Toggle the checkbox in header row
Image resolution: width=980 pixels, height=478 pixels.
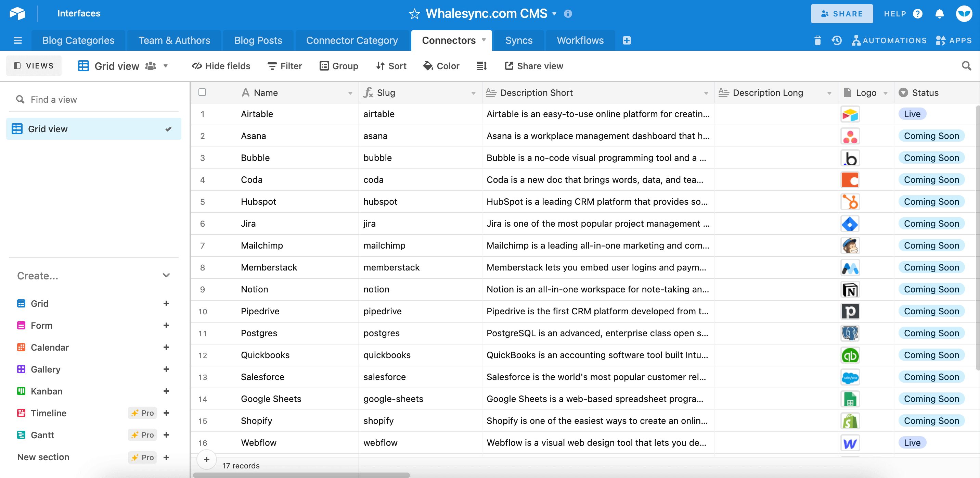click(x=203, y=92)
